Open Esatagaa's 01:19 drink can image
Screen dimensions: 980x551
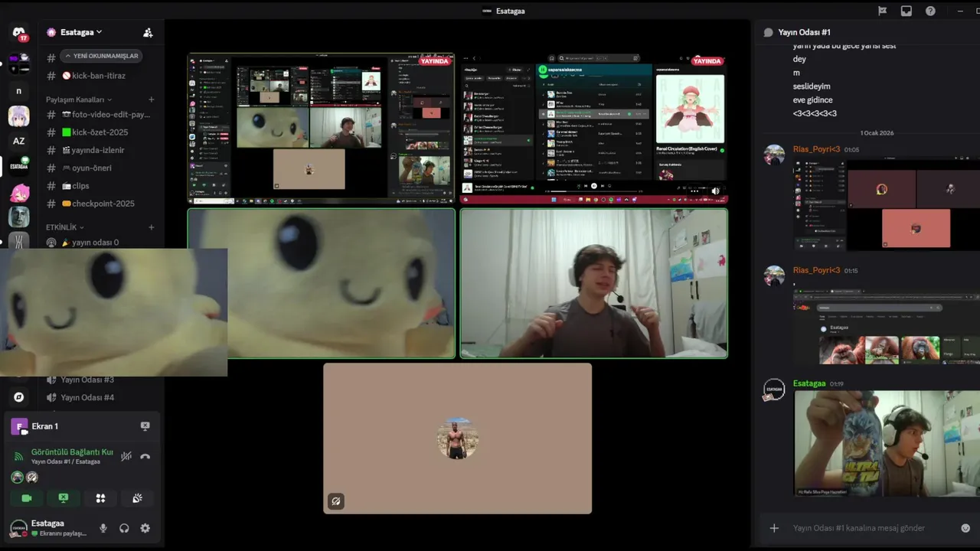(x=887, y=444)
